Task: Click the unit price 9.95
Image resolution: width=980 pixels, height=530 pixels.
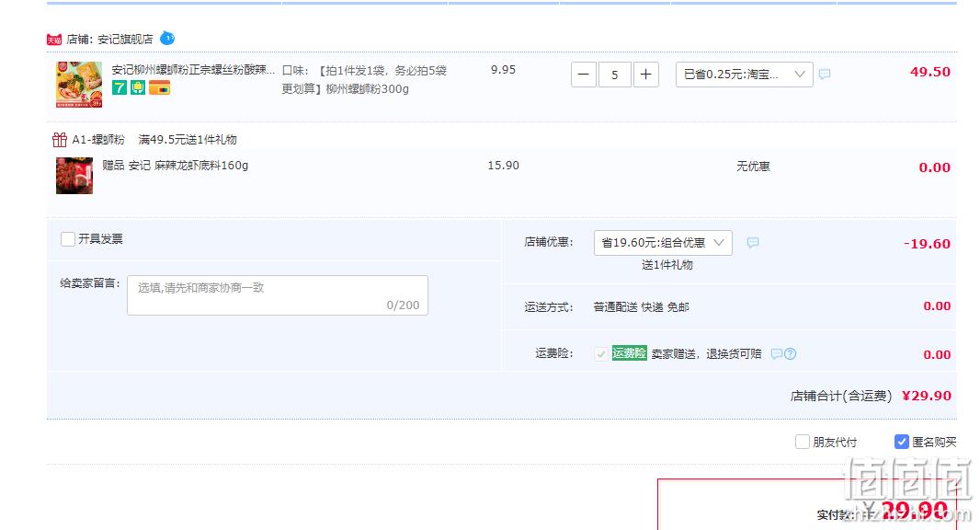Action: (x=503, y=69)
